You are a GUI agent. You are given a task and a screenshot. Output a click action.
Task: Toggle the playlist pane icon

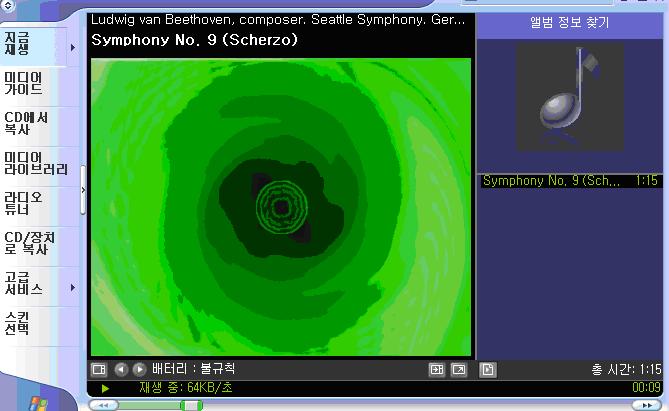[487, 370]
